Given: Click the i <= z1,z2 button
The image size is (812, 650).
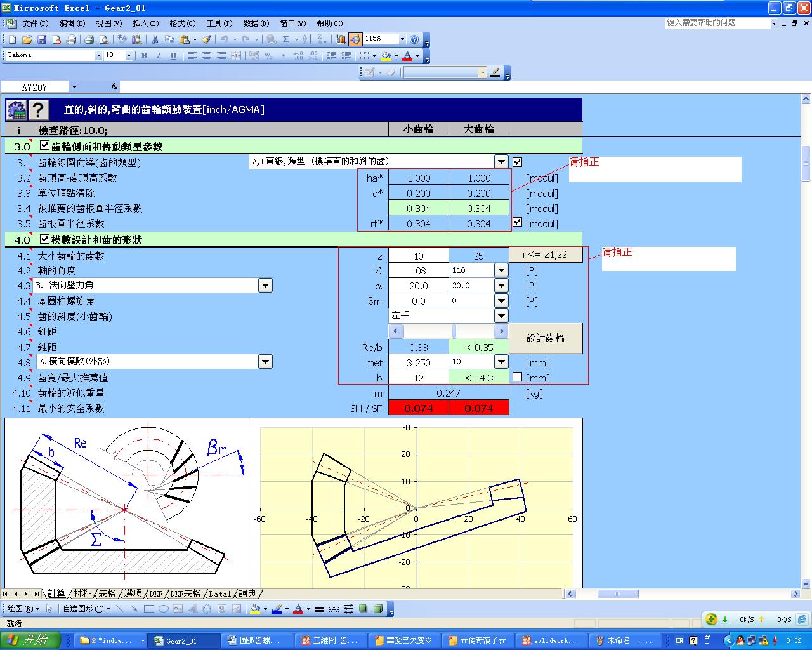Looking at the screenshot, I should (x=546, y=255).
